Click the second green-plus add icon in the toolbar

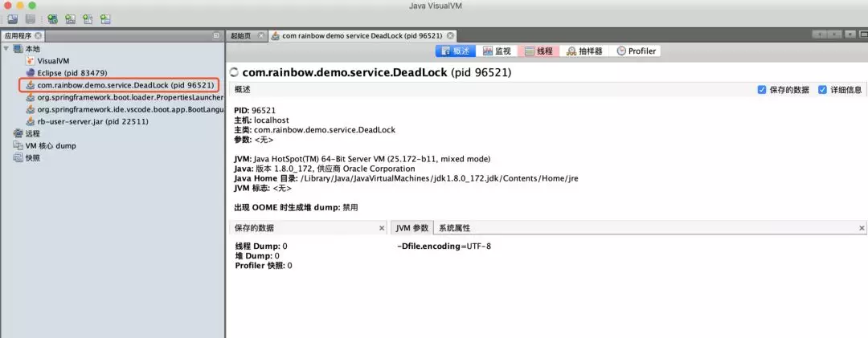click(70, 19)
